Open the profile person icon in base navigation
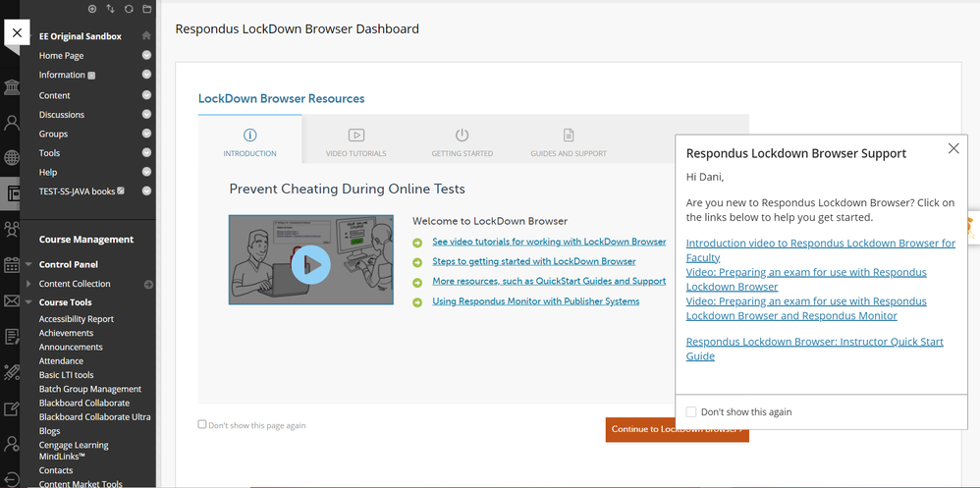 tap(11, 123)
